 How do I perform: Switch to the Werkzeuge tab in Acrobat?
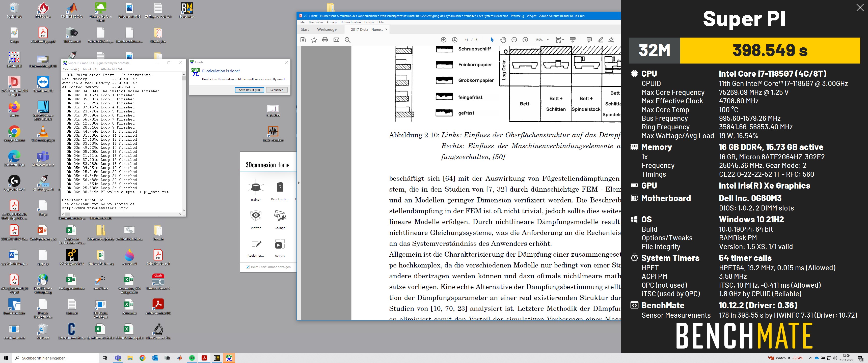tap(327, 29)
